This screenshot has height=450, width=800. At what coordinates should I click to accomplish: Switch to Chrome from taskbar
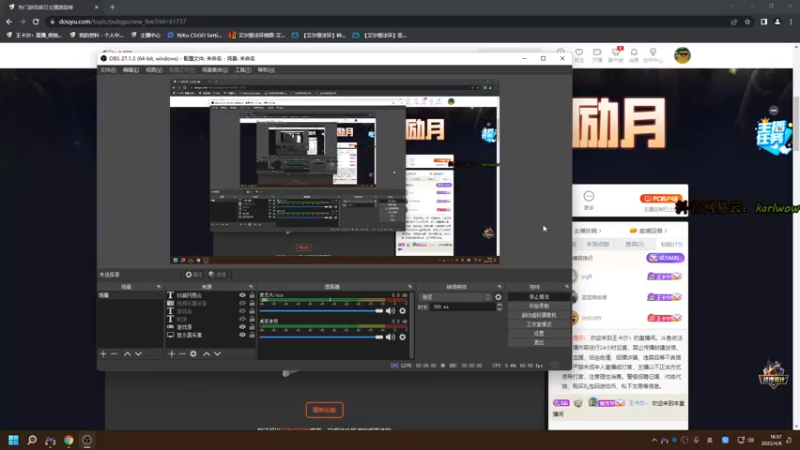click(68, 440)
